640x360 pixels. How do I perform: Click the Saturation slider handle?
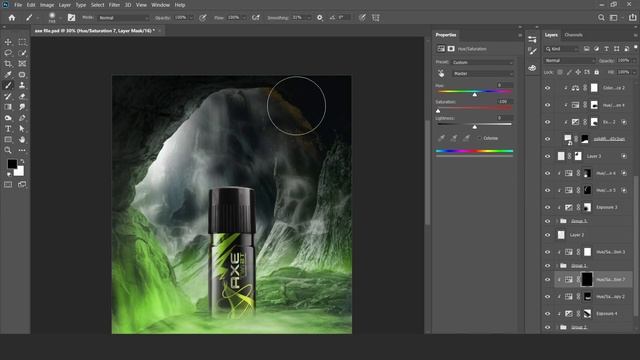click(438, 111)
